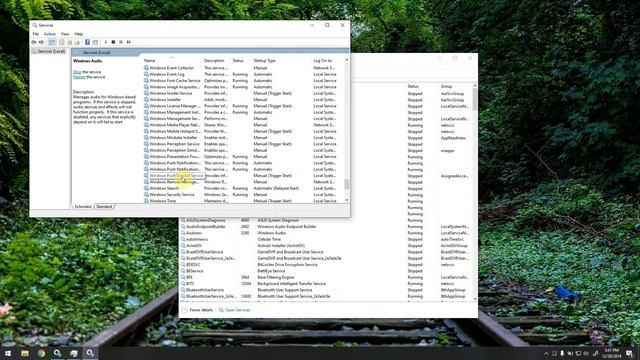Click the Restart Service toolbar icon
The image size is (640, 360).
tap(129, 42)
